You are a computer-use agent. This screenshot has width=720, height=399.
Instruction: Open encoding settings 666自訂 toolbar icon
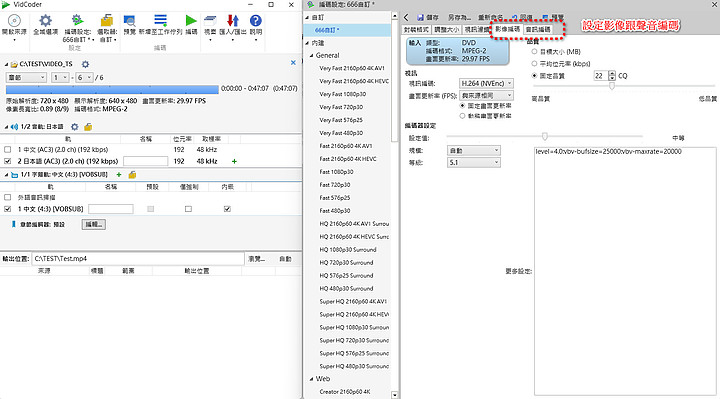tap(77, 20)
